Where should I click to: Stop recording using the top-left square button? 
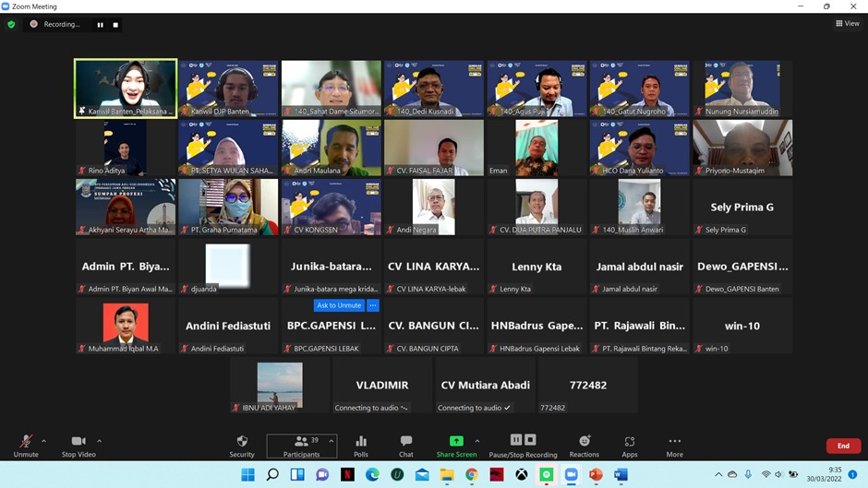(x=115, y=25)
